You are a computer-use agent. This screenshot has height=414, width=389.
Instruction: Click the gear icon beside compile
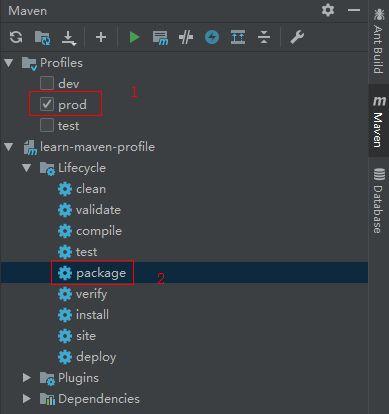pos(65,231)
